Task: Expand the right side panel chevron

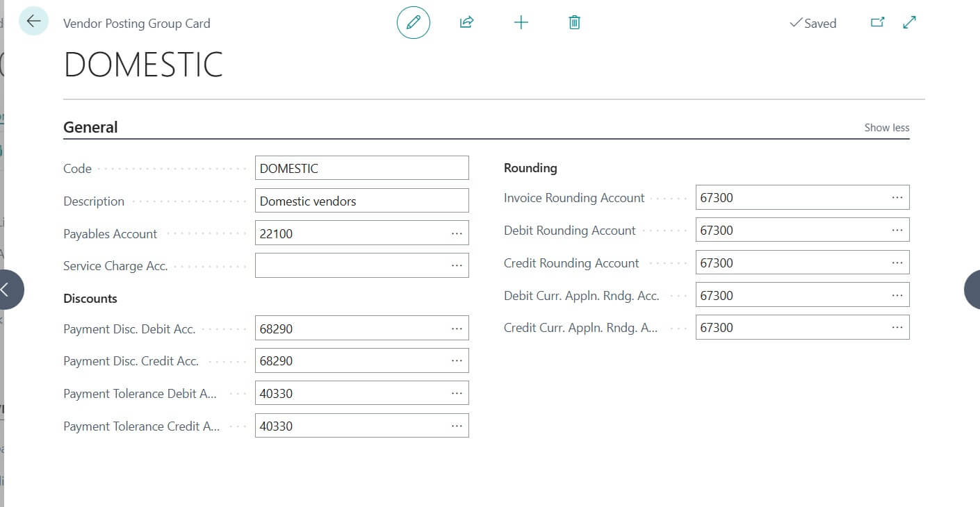Action: point(973,290)
